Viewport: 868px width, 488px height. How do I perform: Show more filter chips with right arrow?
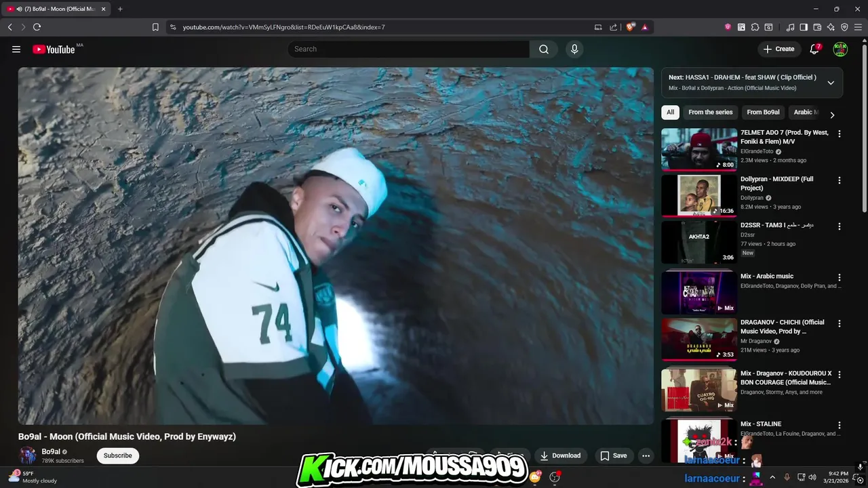click(832, 115)
